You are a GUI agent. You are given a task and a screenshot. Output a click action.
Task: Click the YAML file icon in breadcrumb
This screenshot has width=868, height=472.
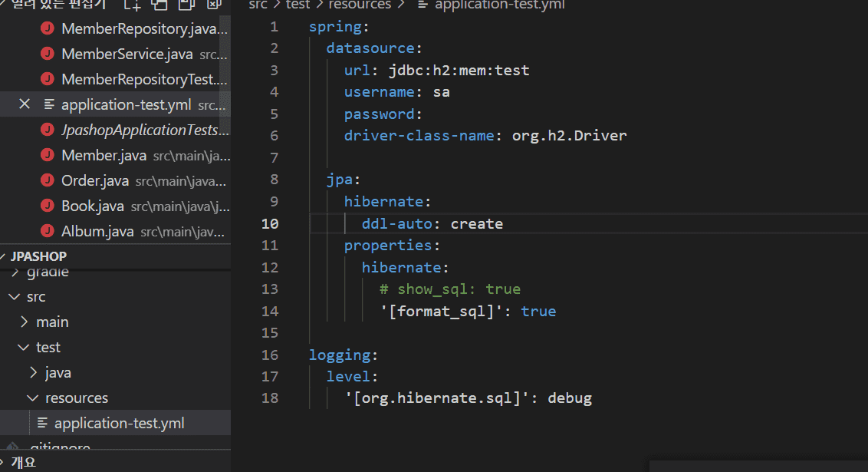coord(422,5)
